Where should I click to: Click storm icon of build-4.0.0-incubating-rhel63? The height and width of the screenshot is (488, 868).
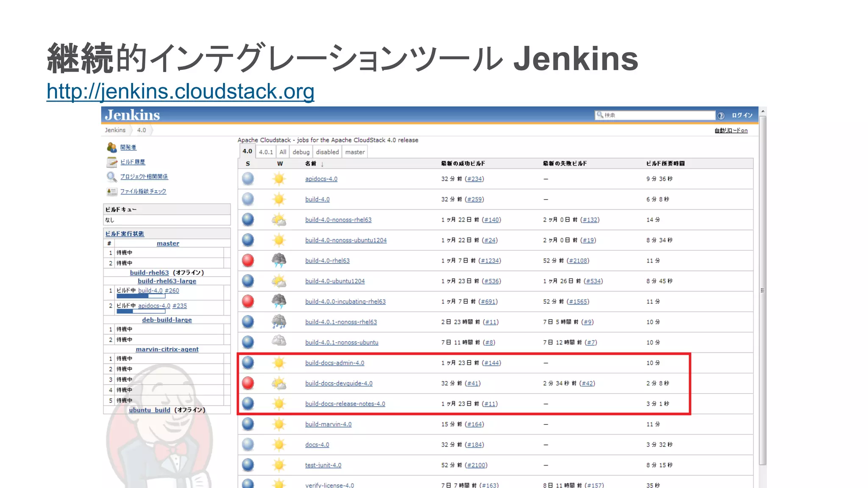pos(279,301)
